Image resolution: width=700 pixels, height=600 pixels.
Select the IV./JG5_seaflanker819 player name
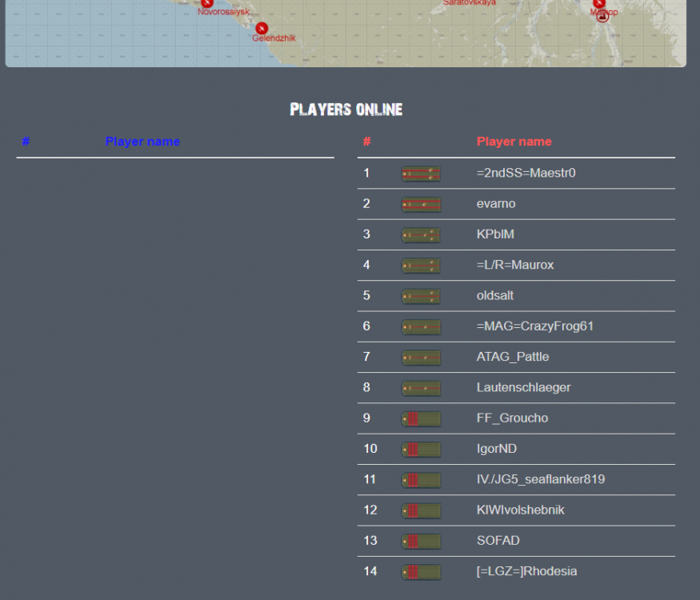[x=541, y=479]
